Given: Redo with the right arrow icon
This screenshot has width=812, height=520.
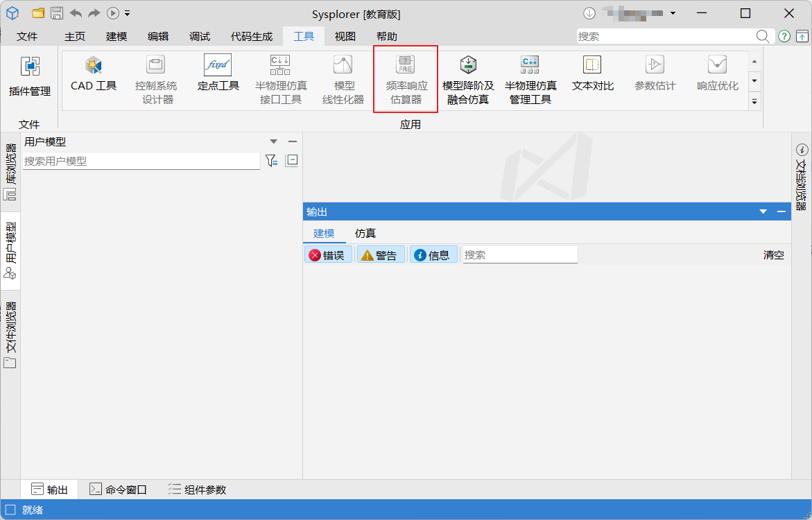Looking at the screenshot, I should (x=94, y=13).
